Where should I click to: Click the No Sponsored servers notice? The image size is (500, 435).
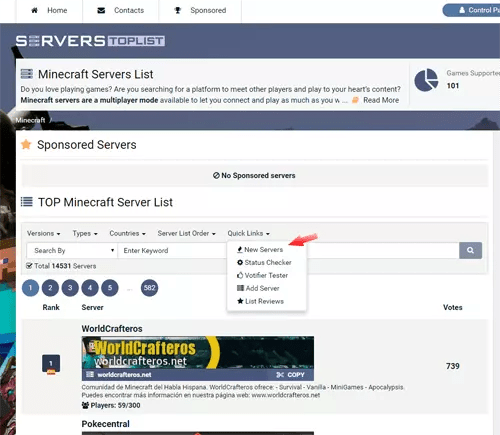tap(254, 175)
